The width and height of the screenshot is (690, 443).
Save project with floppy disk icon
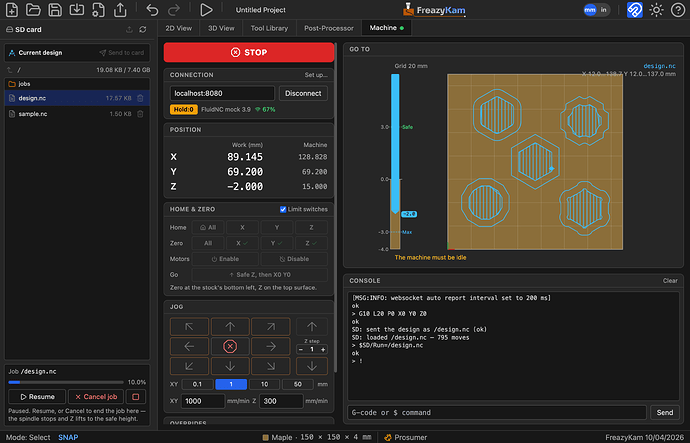[55, 10]
